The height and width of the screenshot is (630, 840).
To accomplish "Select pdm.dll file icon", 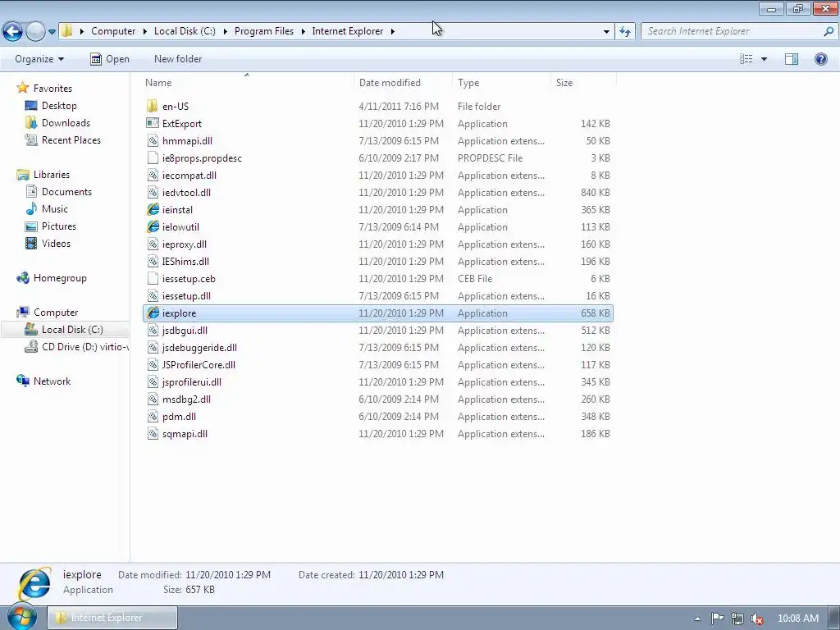I will click(153, 416).
